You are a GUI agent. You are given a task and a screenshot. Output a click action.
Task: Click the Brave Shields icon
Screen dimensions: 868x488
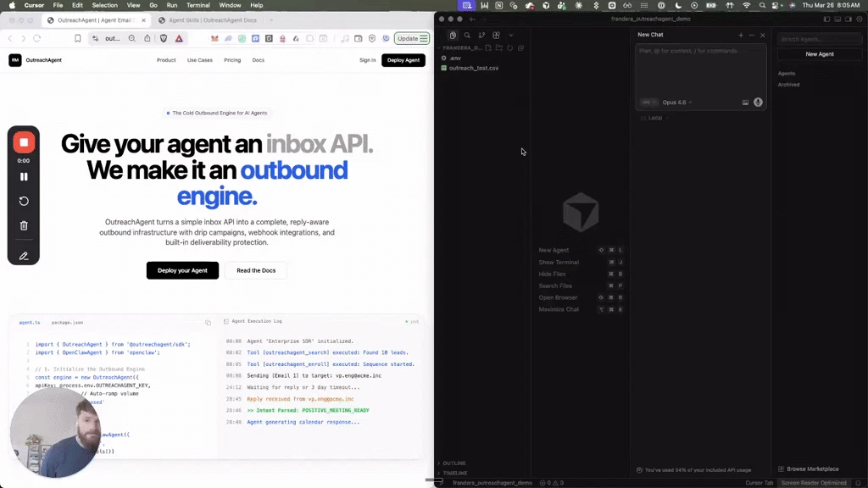(x=164, y=39)
